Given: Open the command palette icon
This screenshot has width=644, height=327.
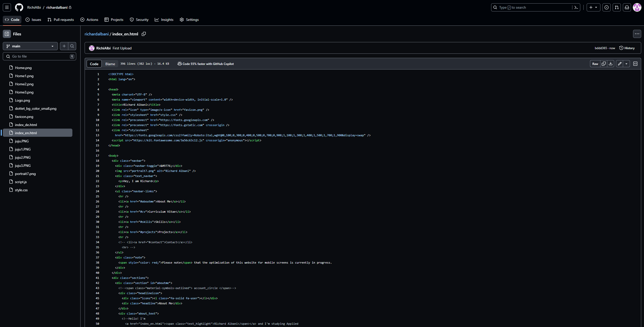Looking at the screenshot, I should pyautogui.click(x=576, y=7).
